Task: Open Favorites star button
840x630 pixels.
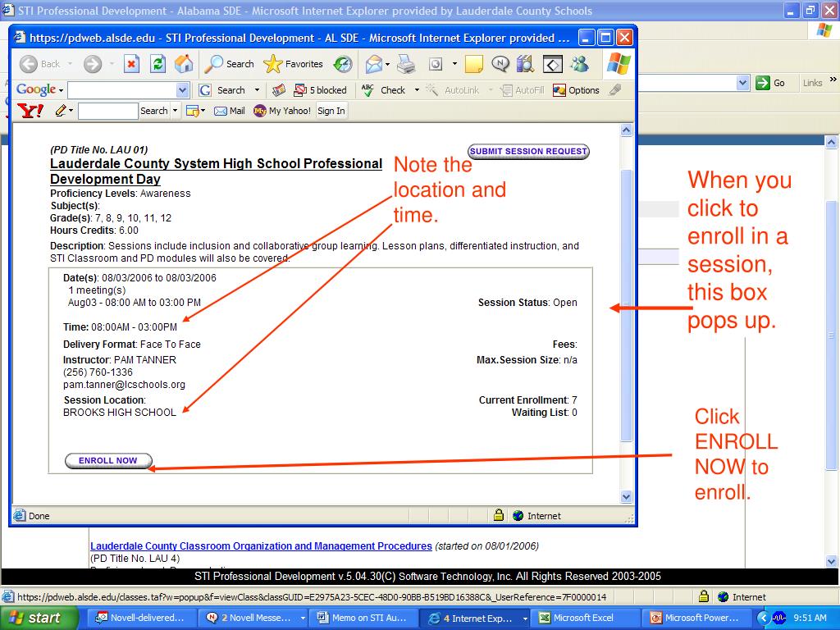Action: pyautogui.click(x=294, y=64)
